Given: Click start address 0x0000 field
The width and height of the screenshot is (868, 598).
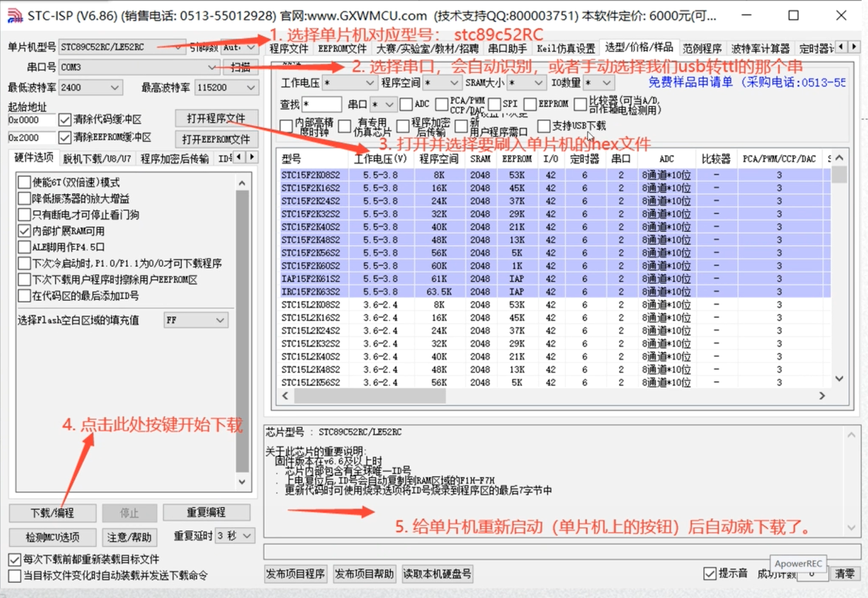Looking at the screenshot, I should click(x=31, y=120).
